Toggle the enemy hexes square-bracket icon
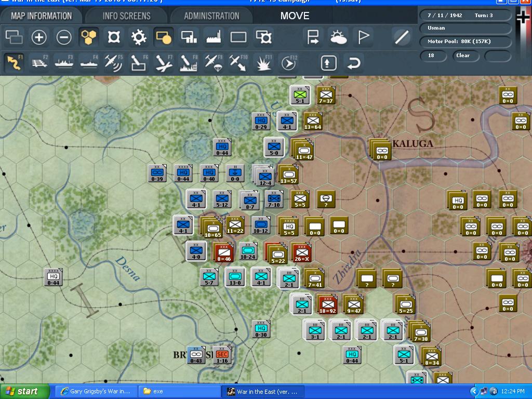Viewport: 532px width, 399px height. click(x=114, y=37)
